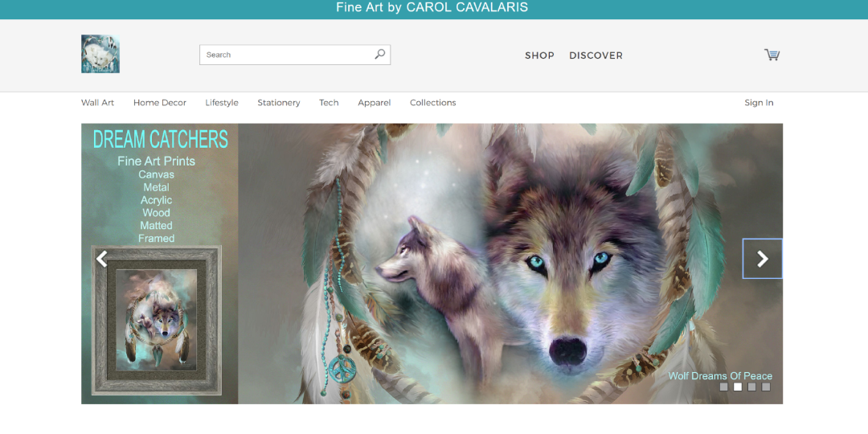Screen dimensions: 868x434
Task: Open the Lifestyle category
Action: click(x=222, y=102)
